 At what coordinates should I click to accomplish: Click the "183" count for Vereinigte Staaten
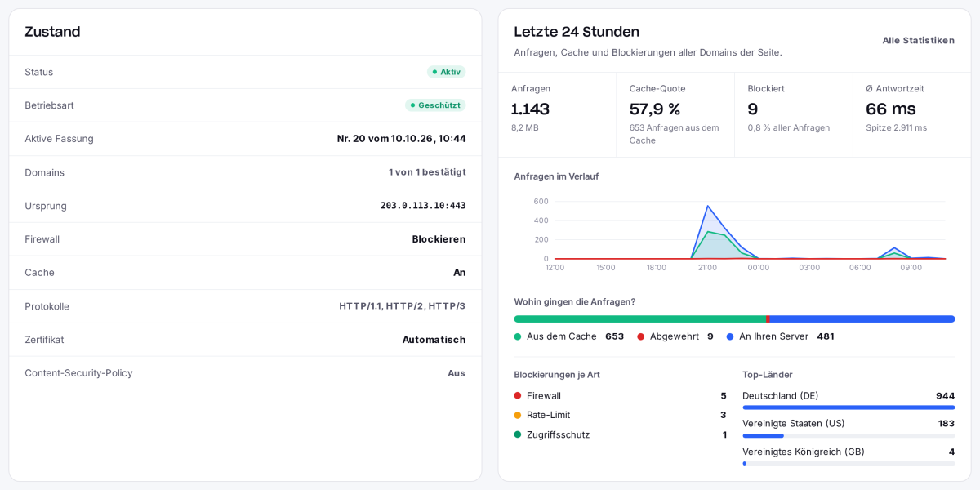point(947,424)
